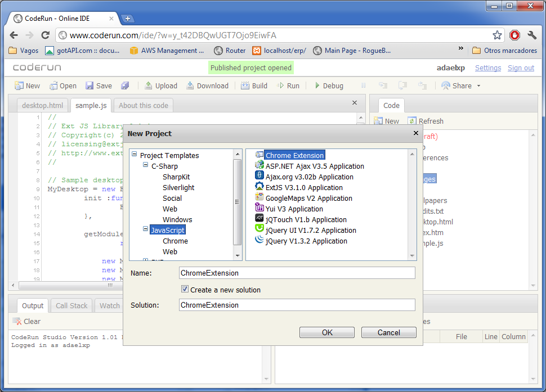The image size is (546, 392).
Task: Toggle the Create a new solution checkbox
Action: pyautogui.click(x=185, y=289)
